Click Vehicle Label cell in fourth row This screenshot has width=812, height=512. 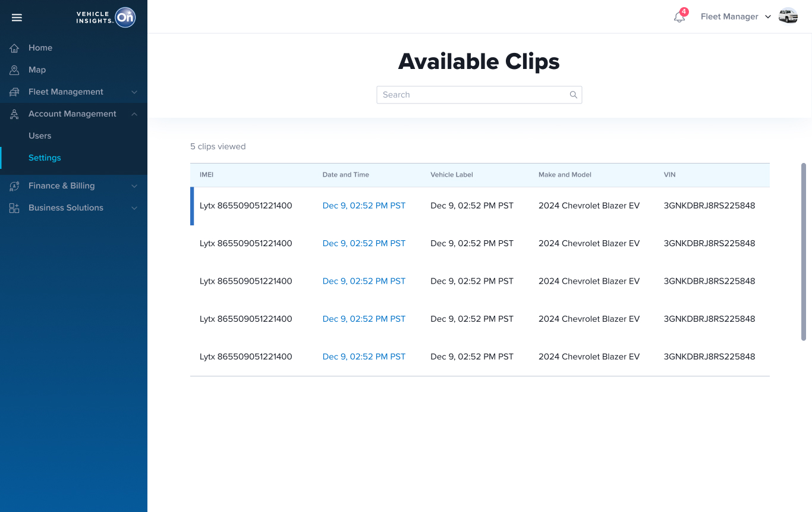472,319
